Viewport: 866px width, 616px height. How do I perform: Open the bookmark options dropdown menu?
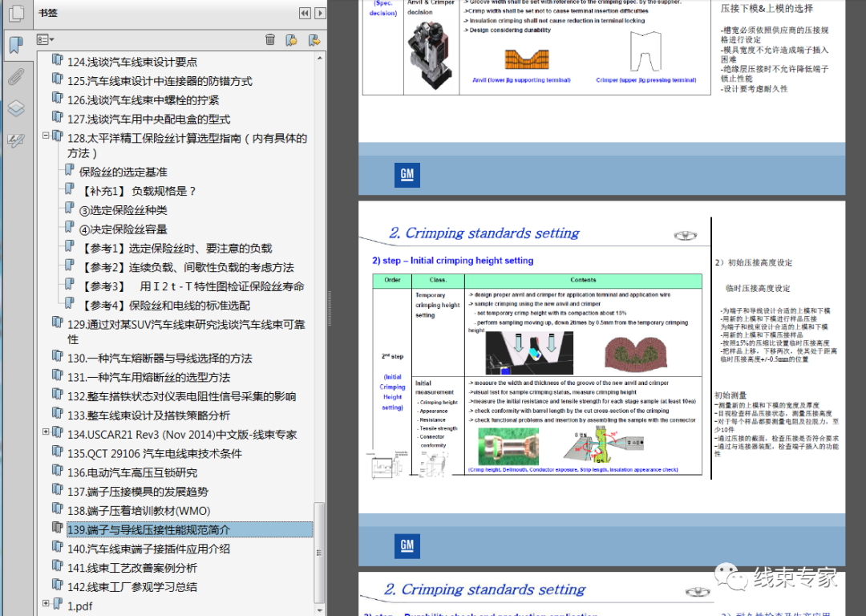click(45, 40)
